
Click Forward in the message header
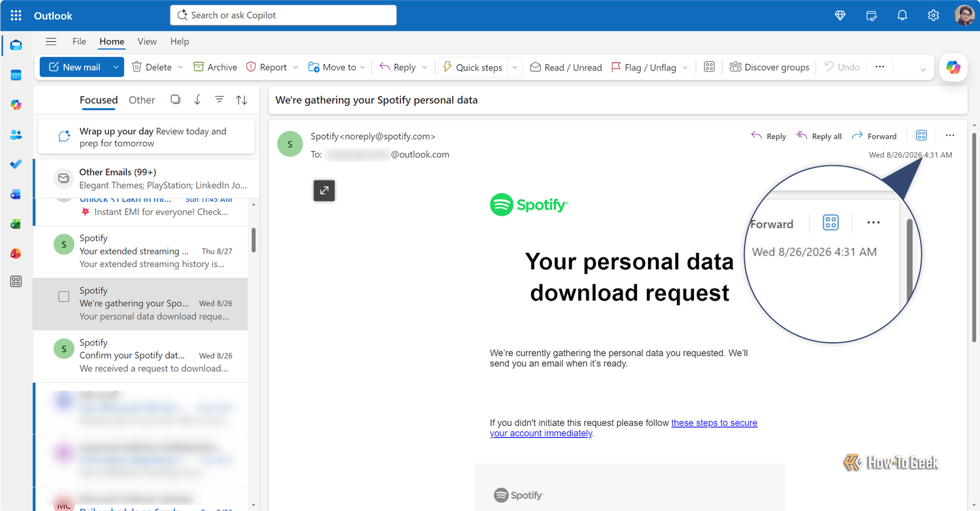[x=874, y=136]
